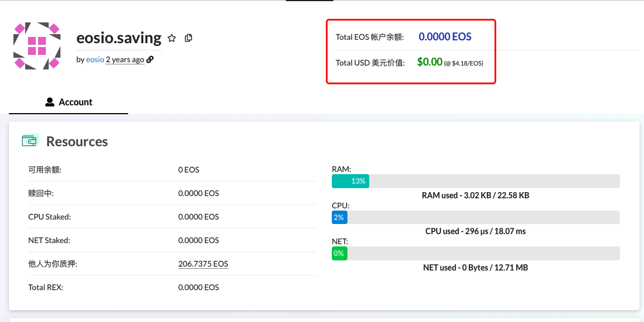Click the 0.0000 EOS total balance
The image size is (644, 322).
pos(445,36)
